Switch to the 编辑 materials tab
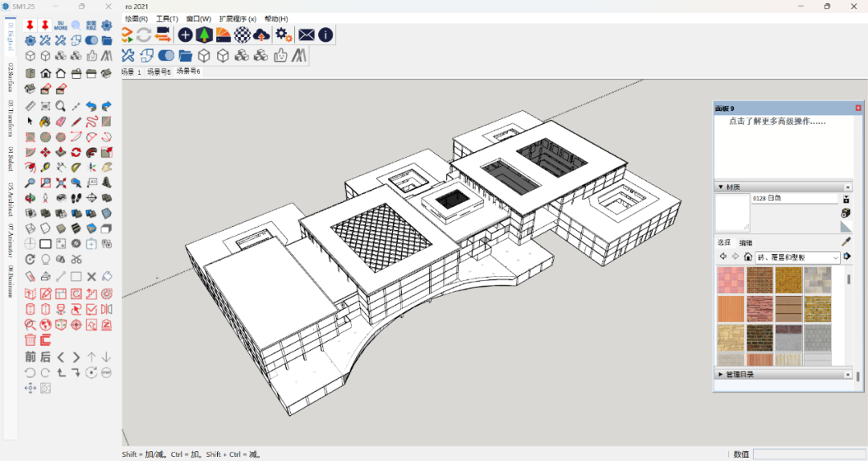 point(746,243)
